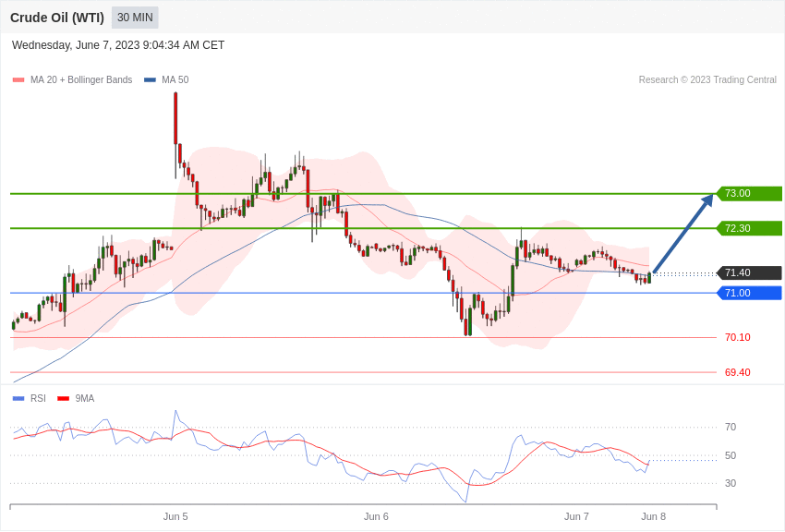Image resolution: width=785 pixels, height=532 pixels.
Task: Click the 69.40 red support label
Action: (x=738, y=372)
